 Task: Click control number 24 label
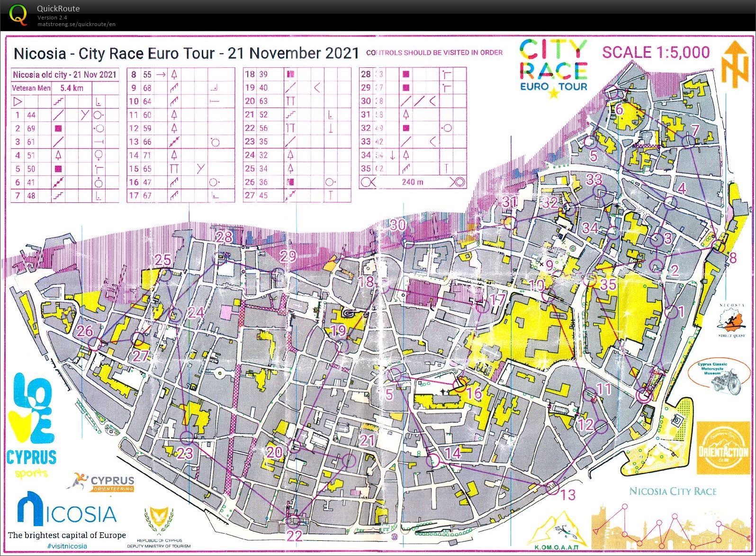(196, 312)
